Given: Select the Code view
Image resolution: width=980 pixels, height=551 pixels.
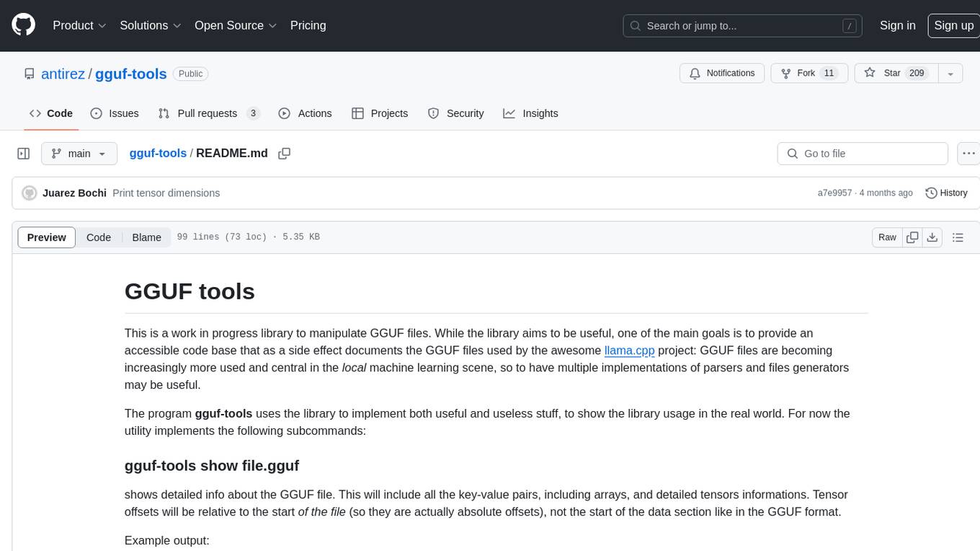Looking at the screenshot, I should pyautogui.click(x=99, y=237).
